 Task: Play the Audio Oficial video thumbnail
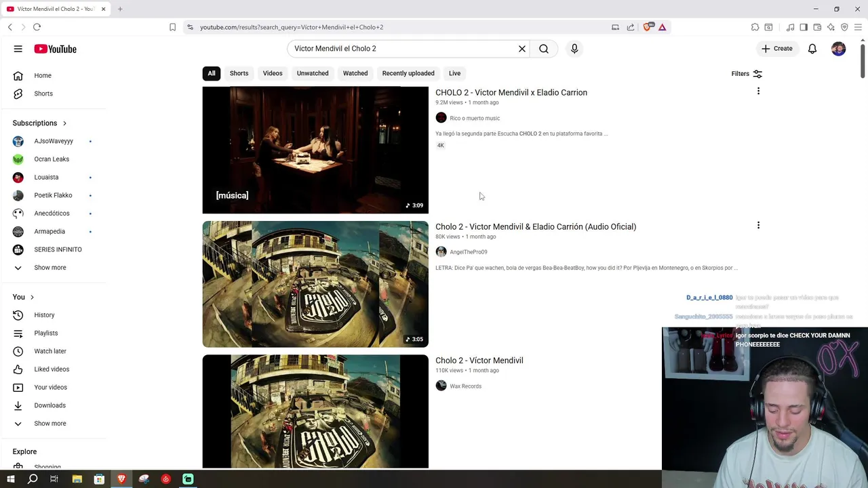tap(315, 284)
